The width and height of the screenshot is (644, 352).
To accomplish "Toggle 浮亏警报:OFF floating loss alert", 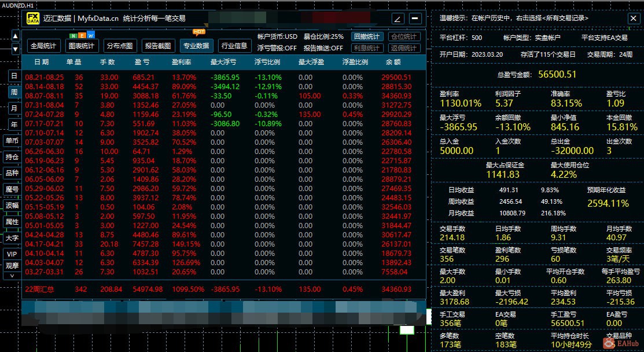I will (277, 48).
